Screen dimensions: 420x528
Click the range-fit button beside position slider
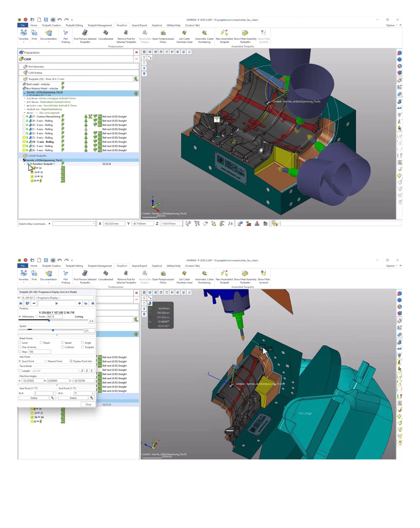(x=91, y=321)
